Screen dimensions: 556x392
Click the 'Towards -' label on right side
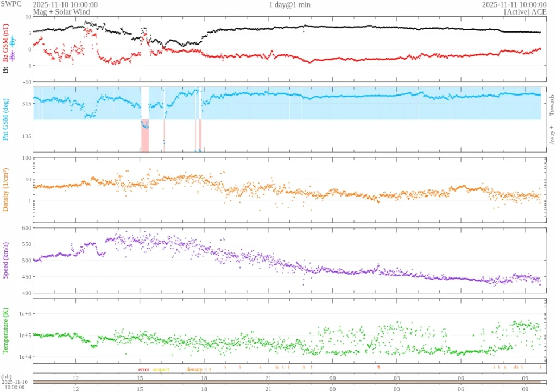click(552, 103)
